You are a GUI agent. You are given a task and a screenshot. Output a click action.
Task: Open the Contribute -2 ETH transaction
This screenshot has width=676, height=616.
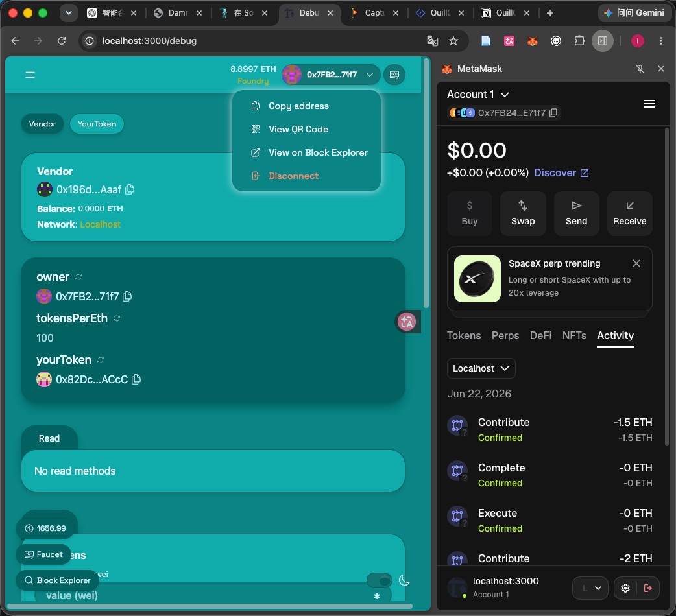click(x=549, y=558)
